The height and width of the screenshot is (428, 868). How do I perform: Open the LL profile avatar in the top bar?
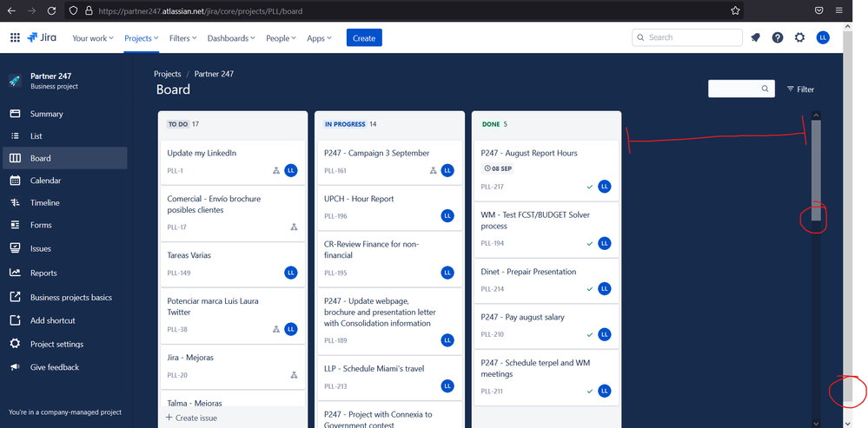click(823, 37)
